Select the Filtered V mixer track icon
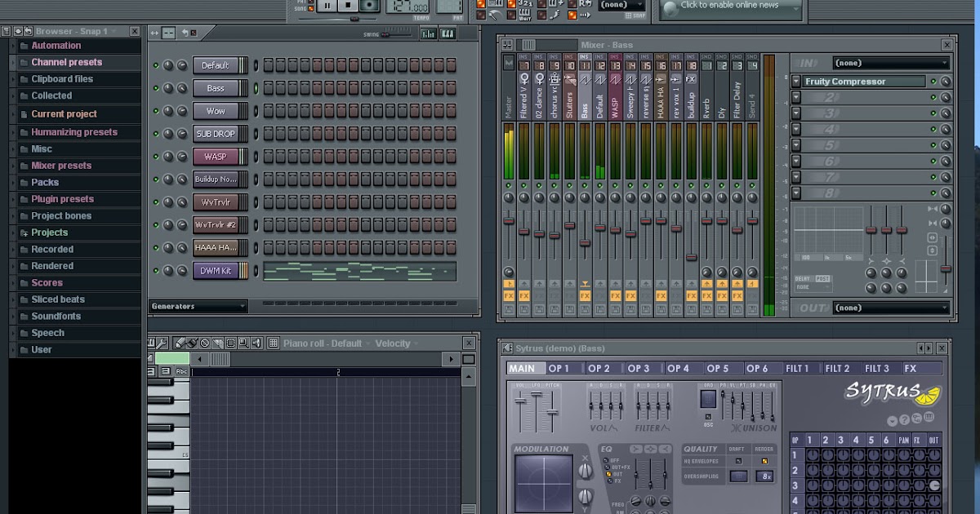The image size is (980, 514). coord(524,78)
